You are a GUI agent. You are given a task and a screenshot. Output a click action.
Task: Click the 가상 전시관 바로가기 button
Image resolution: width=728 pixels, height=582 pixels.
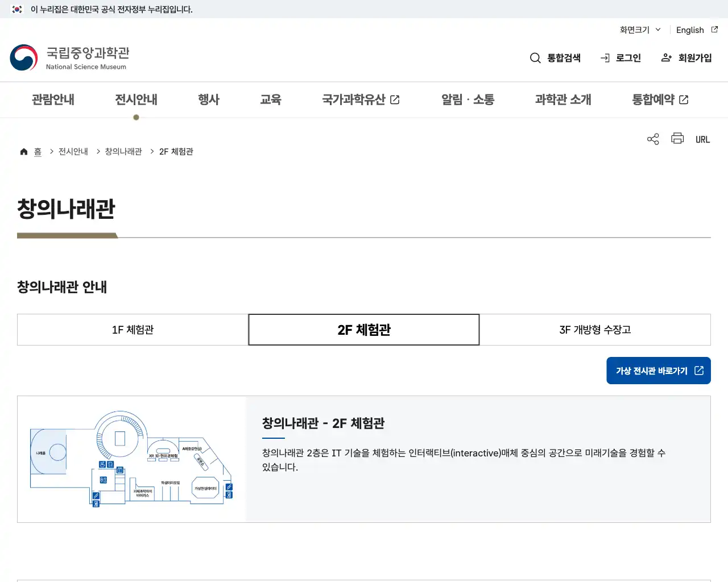point(658,370)
